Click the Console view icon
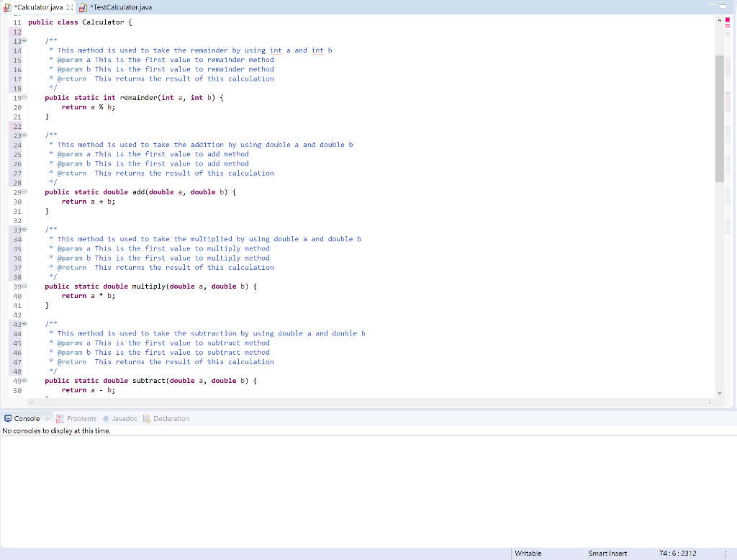Viewport: 737px width, 560px height. coord(8,418)
